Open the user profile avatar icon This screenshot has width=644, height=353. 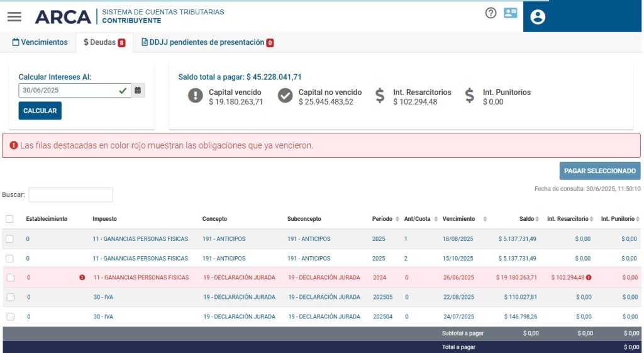538,17
